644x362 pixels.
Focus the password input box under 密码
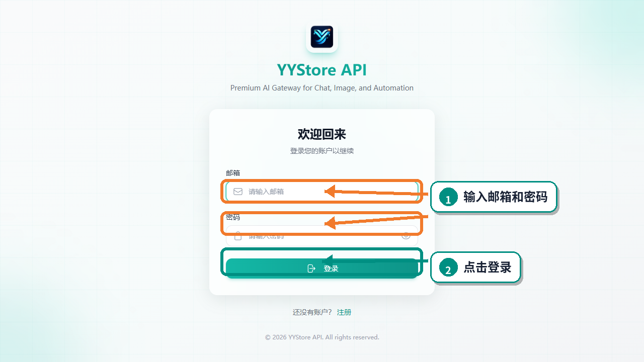point(322,235)
